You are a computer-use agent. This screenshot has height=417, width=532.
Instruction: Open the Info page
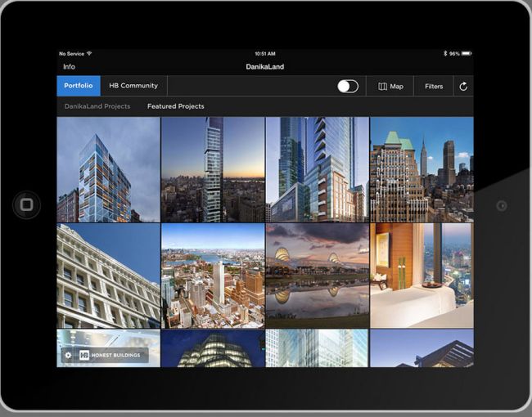click(x=69, y=67)
